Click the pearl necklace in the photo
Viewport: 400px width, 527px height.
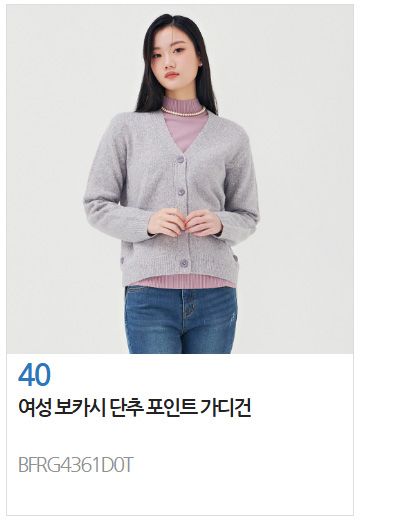[183, 111]
